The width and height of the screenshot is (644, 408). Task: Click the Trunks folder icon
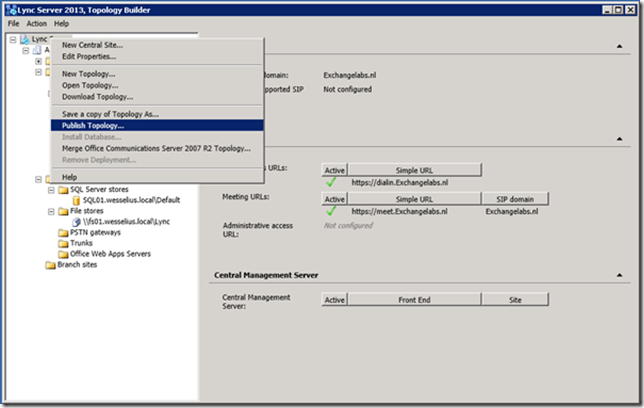pos(63,244)
